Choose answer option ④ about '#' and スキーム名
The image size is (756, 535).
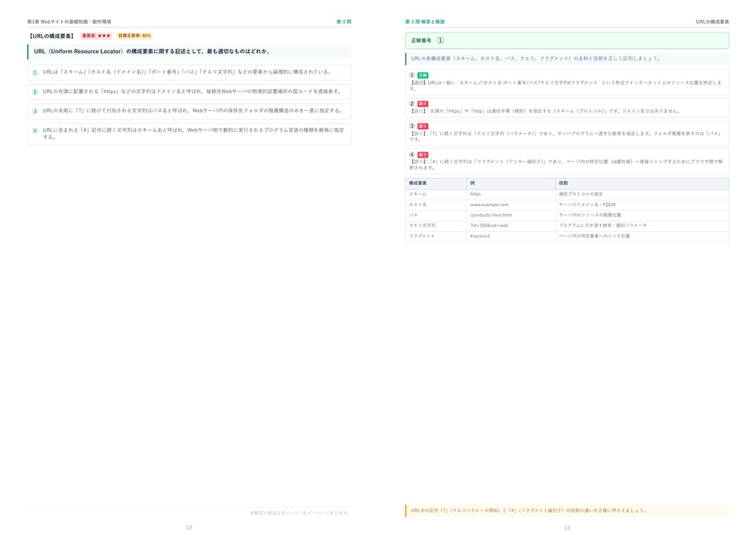click(189, 134)
